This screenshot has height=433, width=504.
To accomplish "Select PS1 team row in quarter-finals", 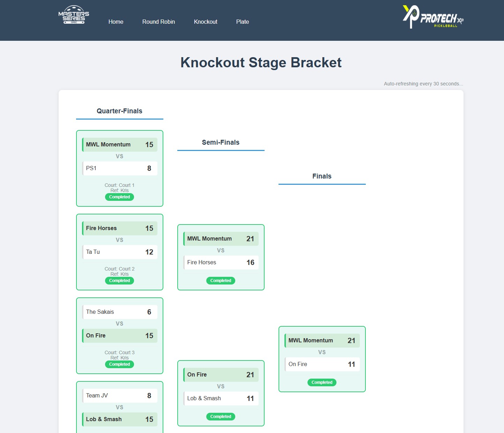I will 119,168.
